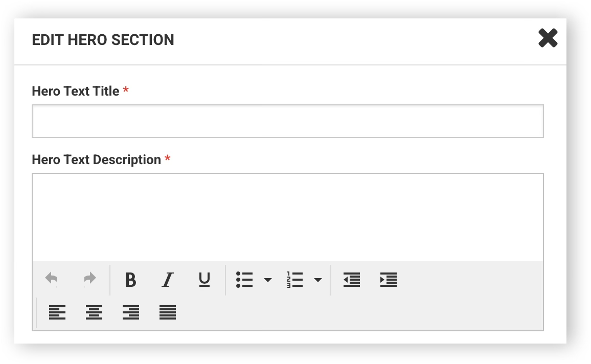The width and height of the screenshot is (591, 364).
Task: Decrease indent of the text
Action: point(352,280)
